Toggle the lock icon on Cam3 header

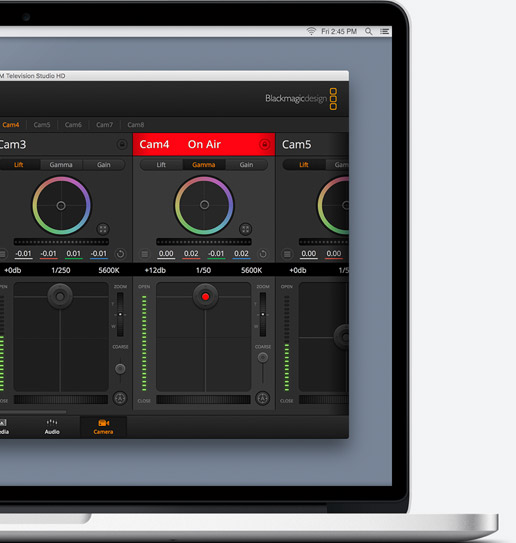pyautogui.click(x=122, y=144)
